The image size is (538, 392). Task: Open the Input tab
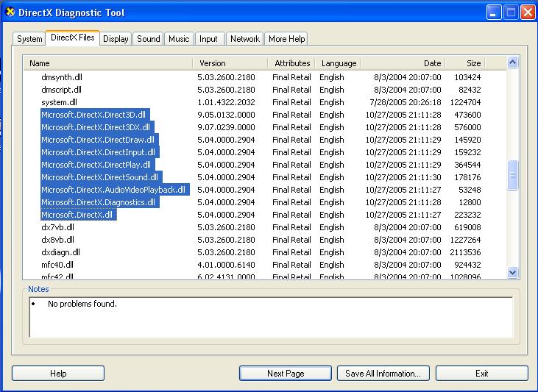pyautogui.click(x=208, y=39)
